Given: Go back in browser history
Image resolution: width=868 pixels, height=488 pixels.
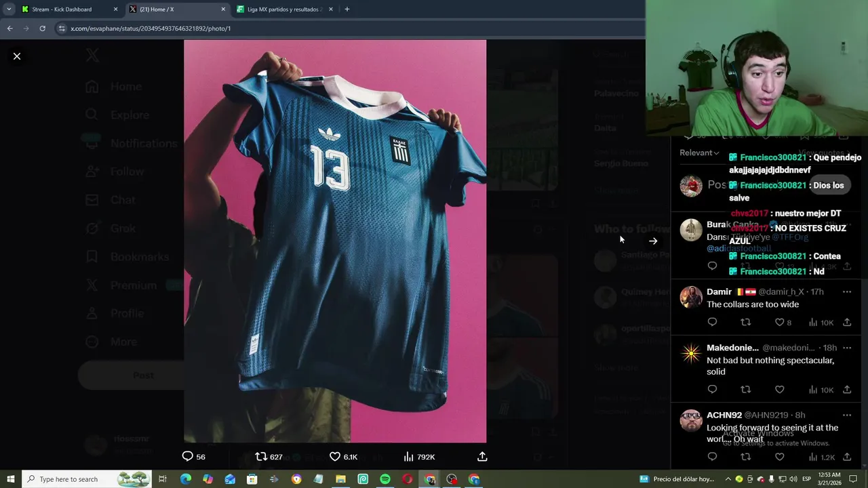Looking at the screenshot, I should pyautogui.click(x=9, y=28).
